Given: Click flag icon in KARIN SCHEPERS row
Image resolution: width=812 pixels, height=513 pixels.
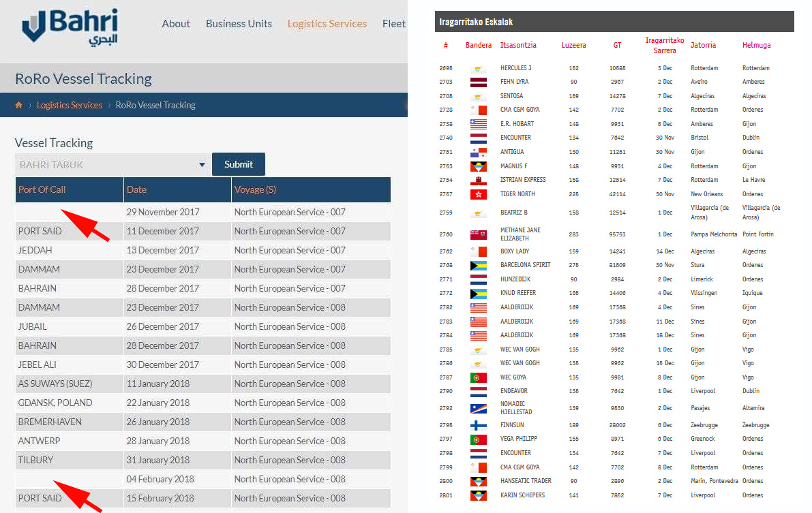Looking at the screenshot, I should point(479,495).
